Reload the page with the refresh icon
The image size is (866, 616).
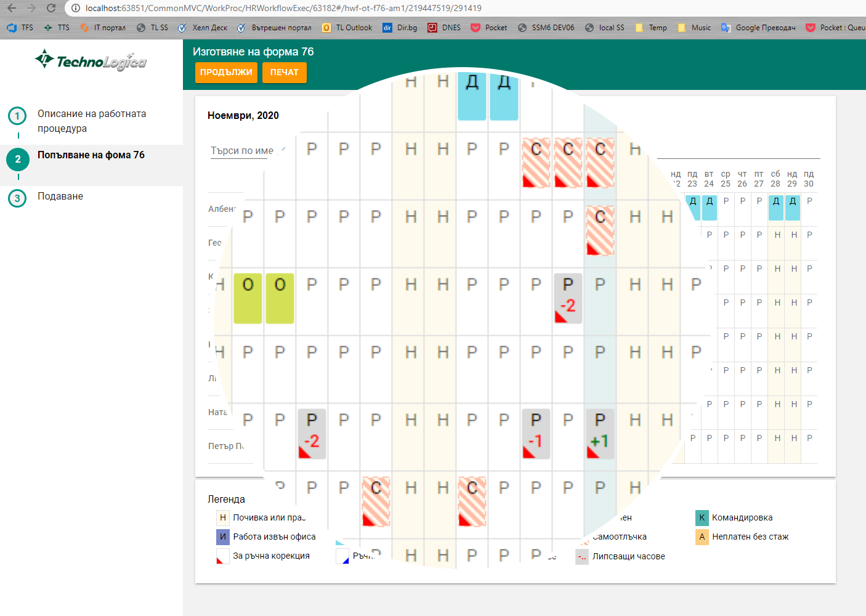coord(51,8)
